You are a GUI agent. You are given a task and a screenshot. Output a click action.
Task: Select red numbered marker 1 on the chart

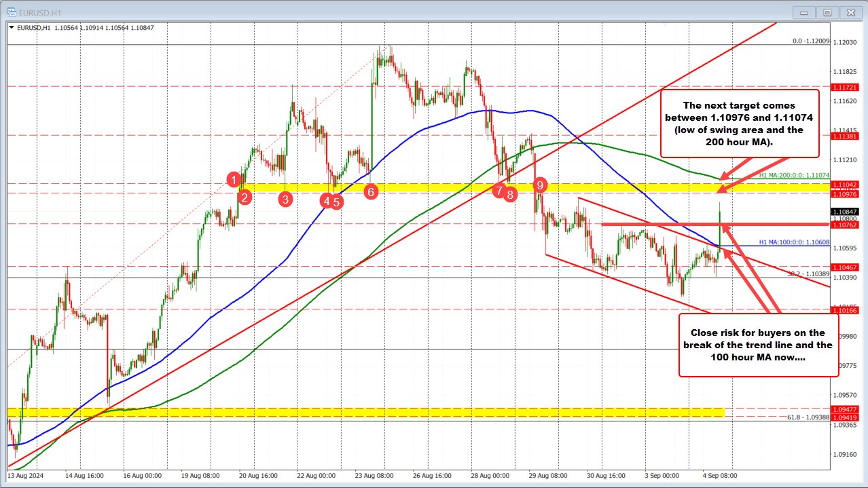point(234,180)
